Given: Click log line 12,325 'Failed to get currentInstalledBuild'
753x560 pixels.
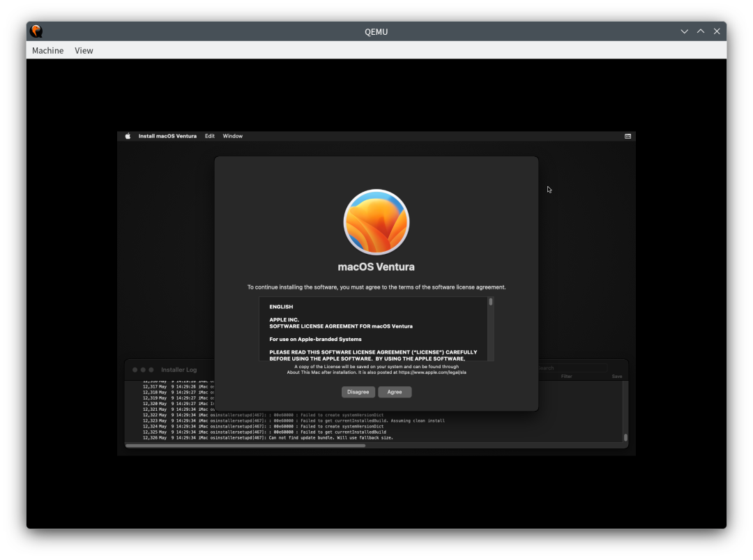Looking at the screenshot, I should [264, 432].
